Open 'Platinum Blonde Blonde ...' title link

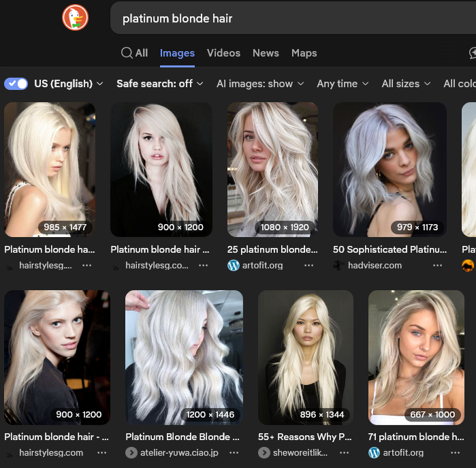[183, 437]
